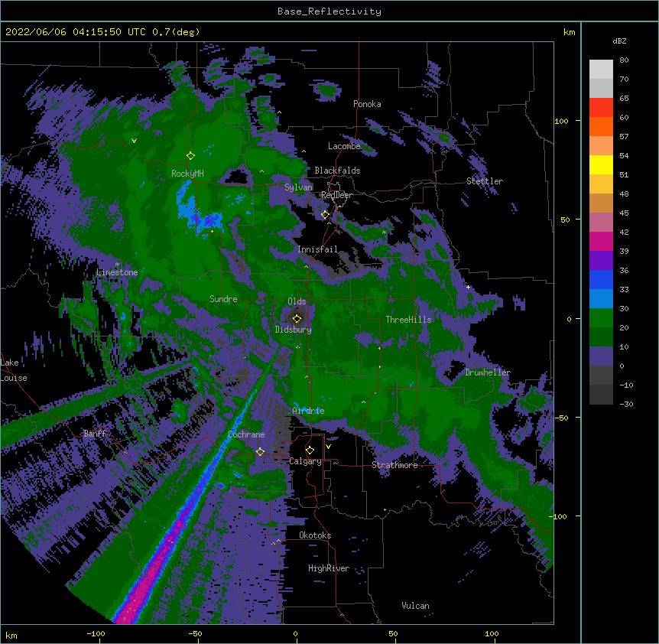The image size is (659, 644).
Task: Click the Drumheller city label
Action: coord(488,372)
